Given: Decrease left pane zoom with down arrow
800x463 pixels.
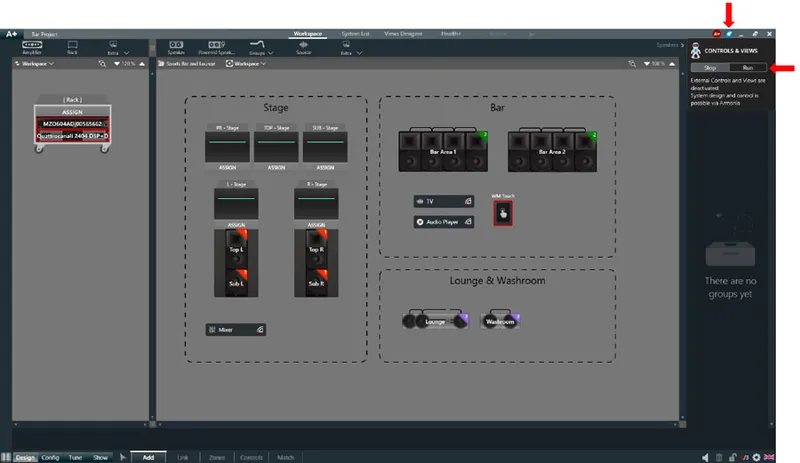Looking at the screenshot, I should (x=117, y=64).
